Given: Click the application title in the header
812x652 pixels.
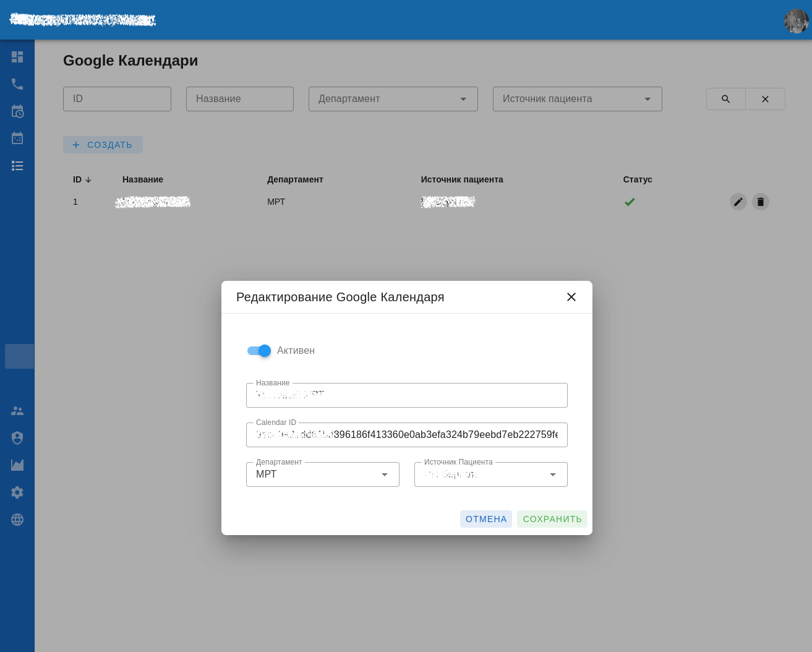Looking at the screenshot, I should pyautogui.click(x=83, y=20).
